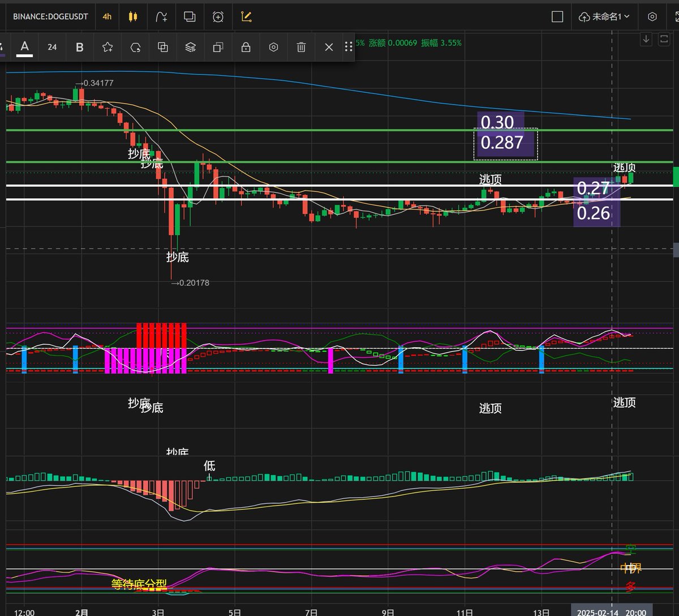The image size is (679, 616).
Task: Open the layers visual order menu
Action: coord(191,47)
